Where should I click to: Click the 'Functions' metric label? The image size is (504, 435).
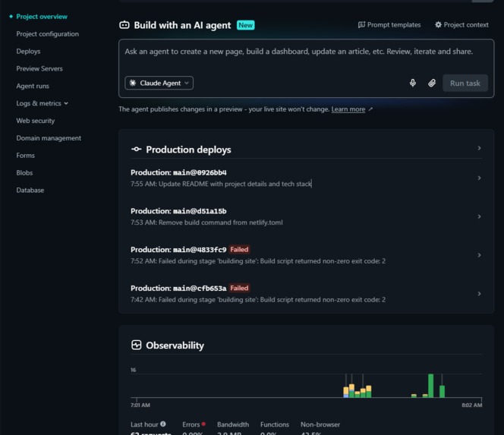(x=275, y=424)
